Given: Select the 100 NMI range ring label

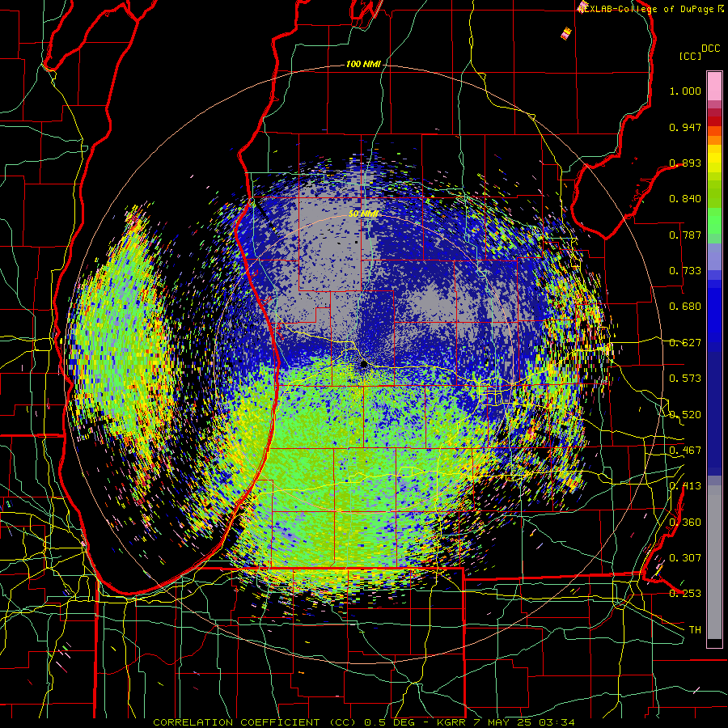Looking at the screenshot, I should [363, 64].
